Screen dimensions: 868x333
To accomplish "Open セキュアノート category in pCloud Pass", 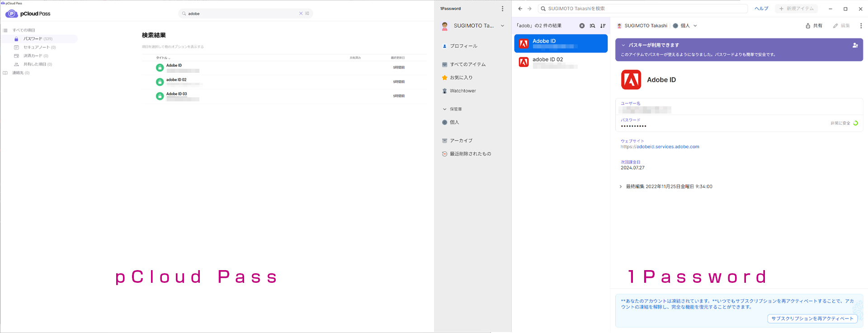I will click(x=39, y=48).
